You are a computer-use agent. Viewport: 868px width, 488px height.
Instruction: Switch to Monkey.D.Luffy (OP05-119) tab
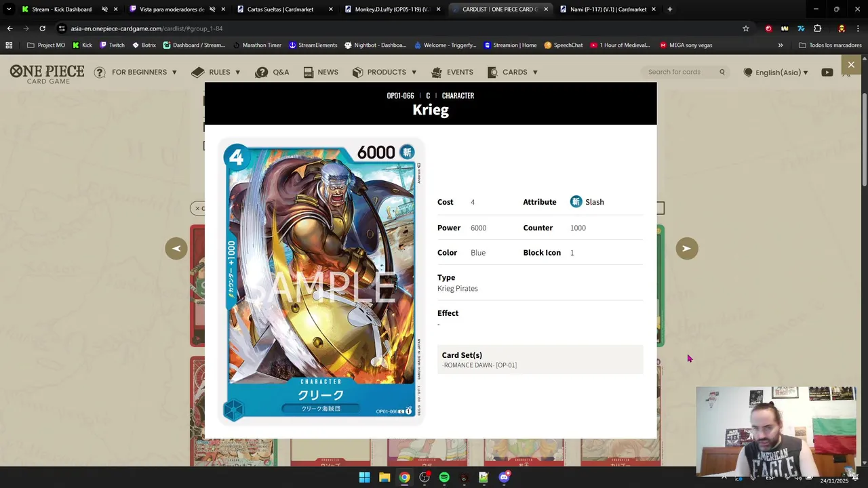393,9
